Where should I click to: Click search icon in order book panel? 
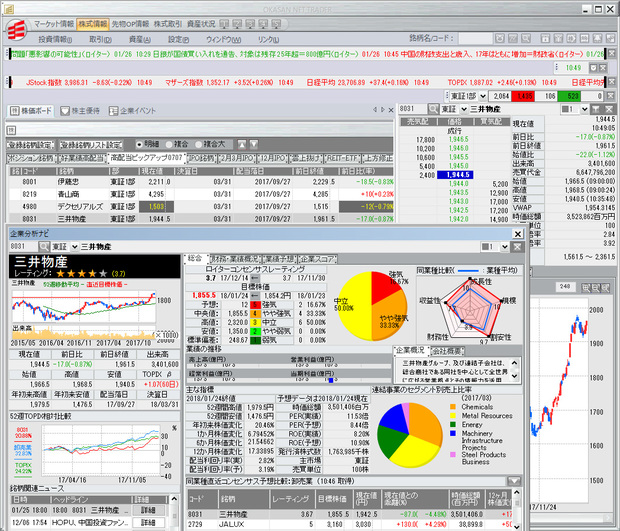click(434, 109)
